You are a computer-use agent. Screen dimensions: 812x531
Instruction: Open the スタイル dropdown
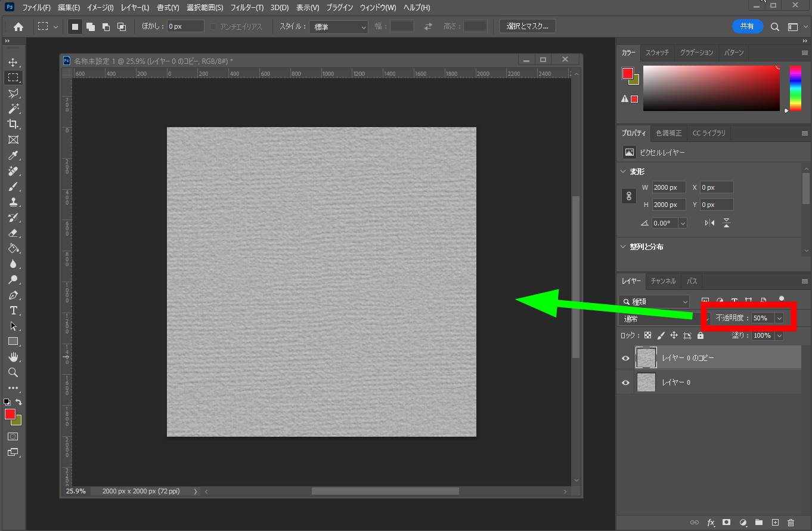point(339,27)
